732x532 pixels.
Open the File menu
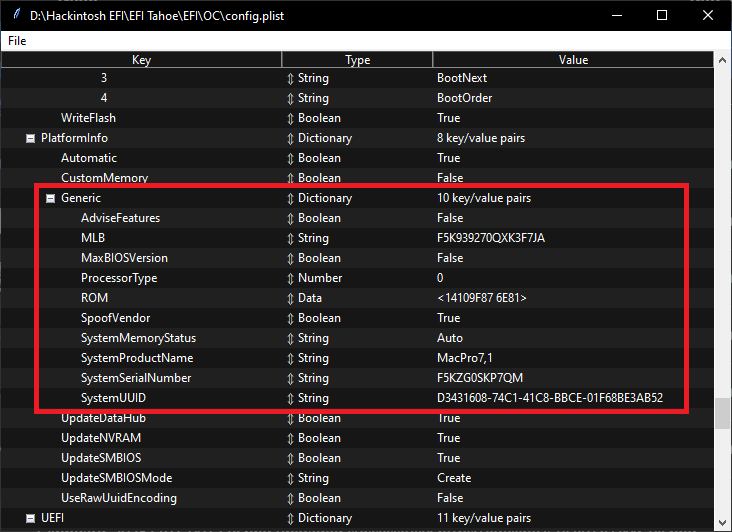tap(17, 41)
